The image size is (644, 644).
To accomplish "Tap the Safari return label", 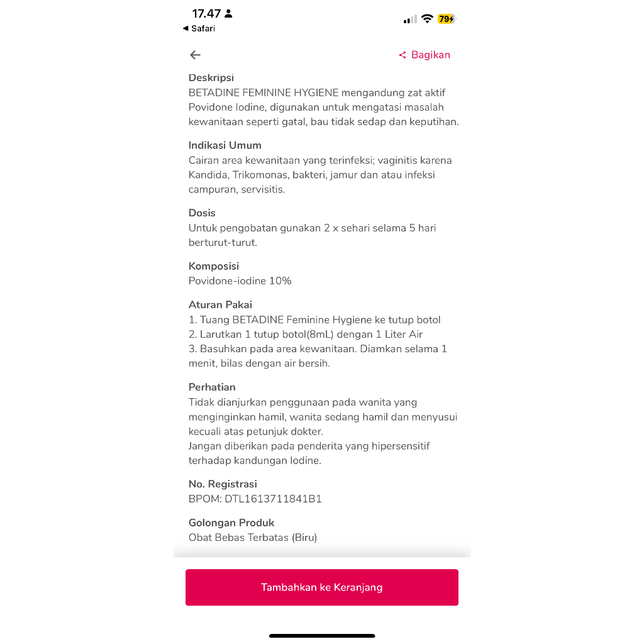I will 203,28.
